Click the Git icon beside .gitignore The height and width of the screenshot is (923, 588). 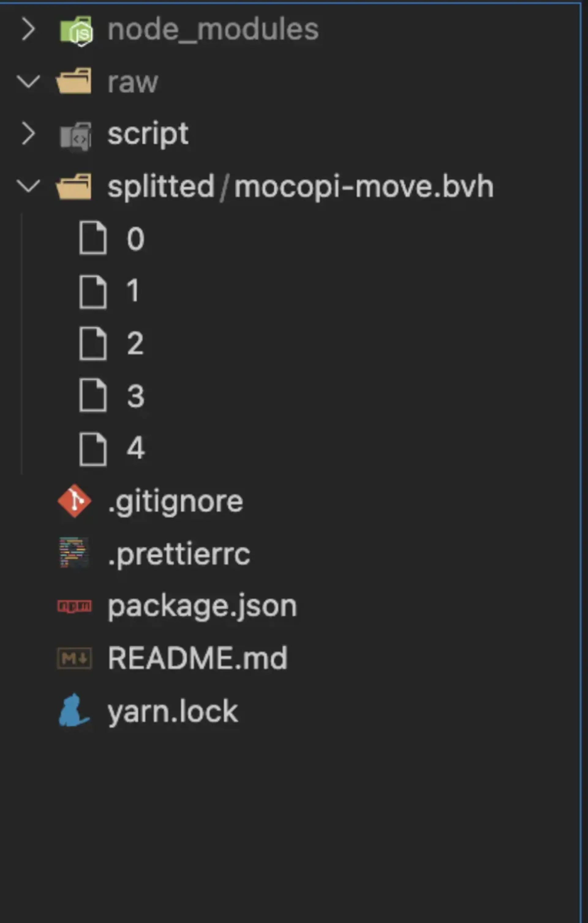[x=74, y=501]
